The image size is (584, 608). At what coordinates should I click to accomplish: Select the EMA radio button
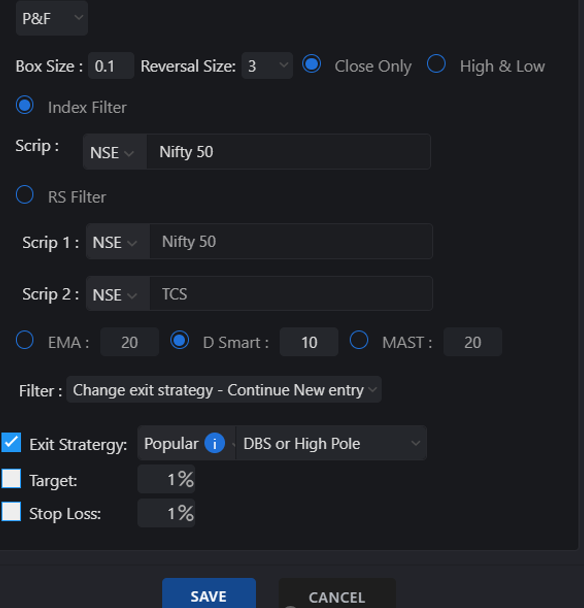coord(25,340)
